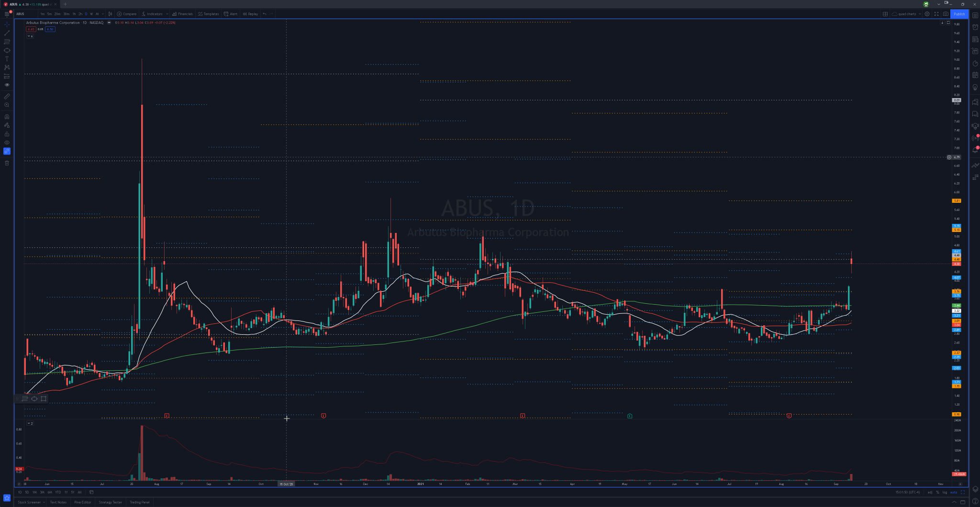The width and height of the screenshot is (980, 507).
Task: Expand the timeframe interval dropdown
Action: [x=103, y=14]
